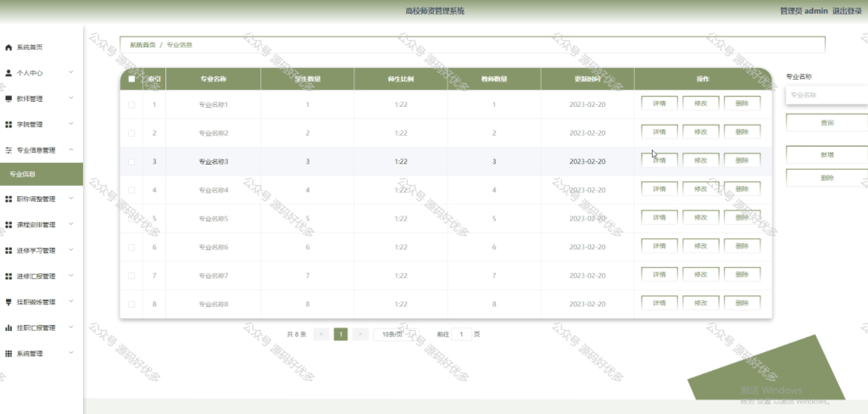
Task: Click the 新增 add button
Action: click(827, 155)
